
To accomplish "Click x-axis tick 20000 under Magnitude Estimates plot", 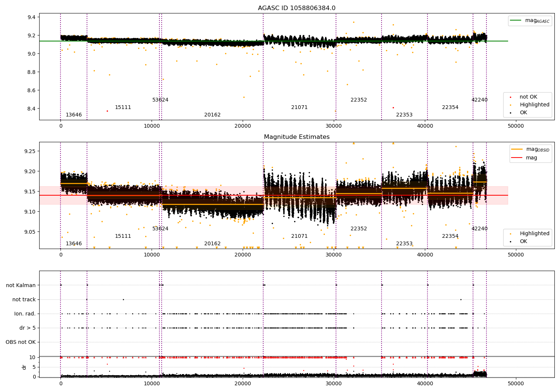I will pos(243,255).
